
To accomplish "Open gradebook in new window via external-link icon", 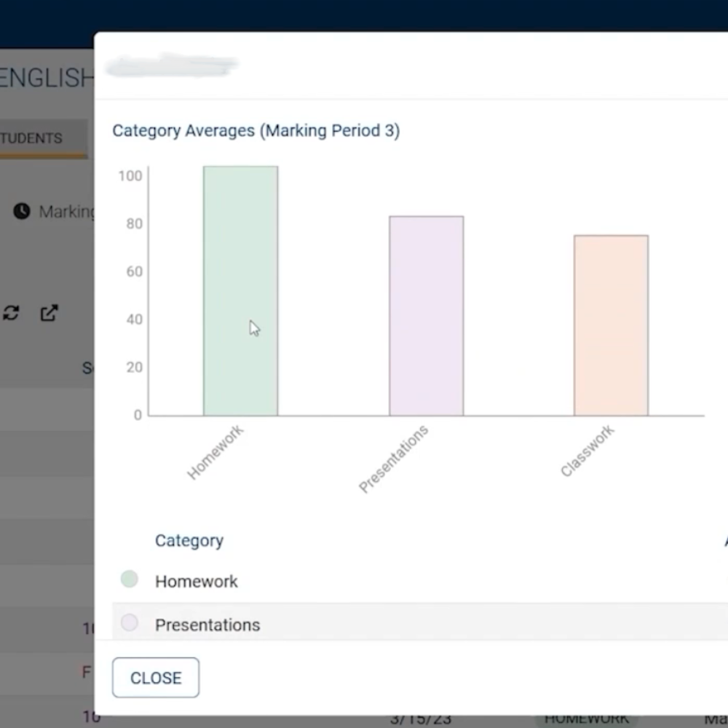I will (x=48, y=312).
